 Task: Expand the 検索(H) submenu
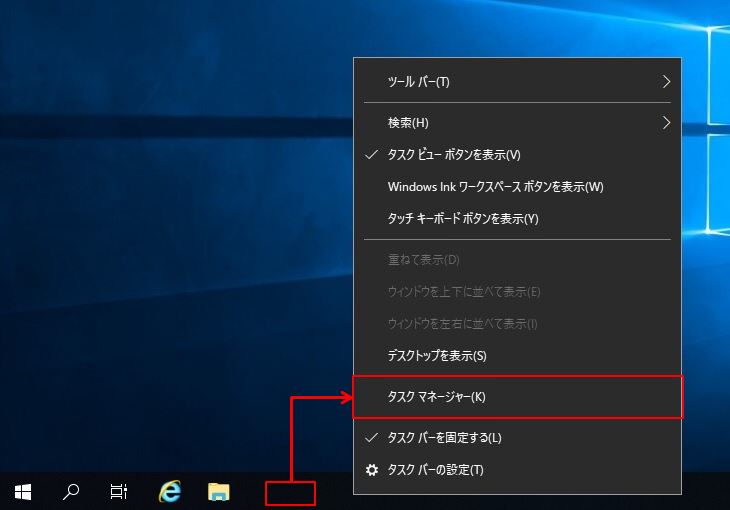pyautogui.click(x=517, y=123)
